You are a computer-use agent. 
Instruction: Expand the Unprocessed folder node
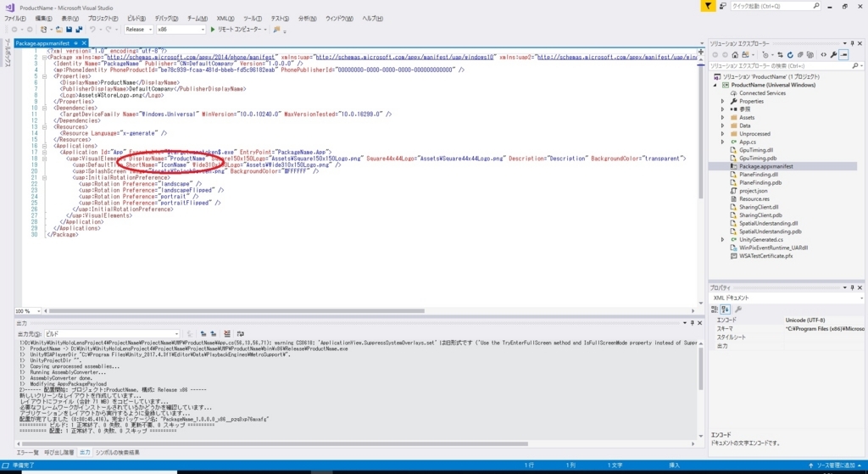point(722,134)
